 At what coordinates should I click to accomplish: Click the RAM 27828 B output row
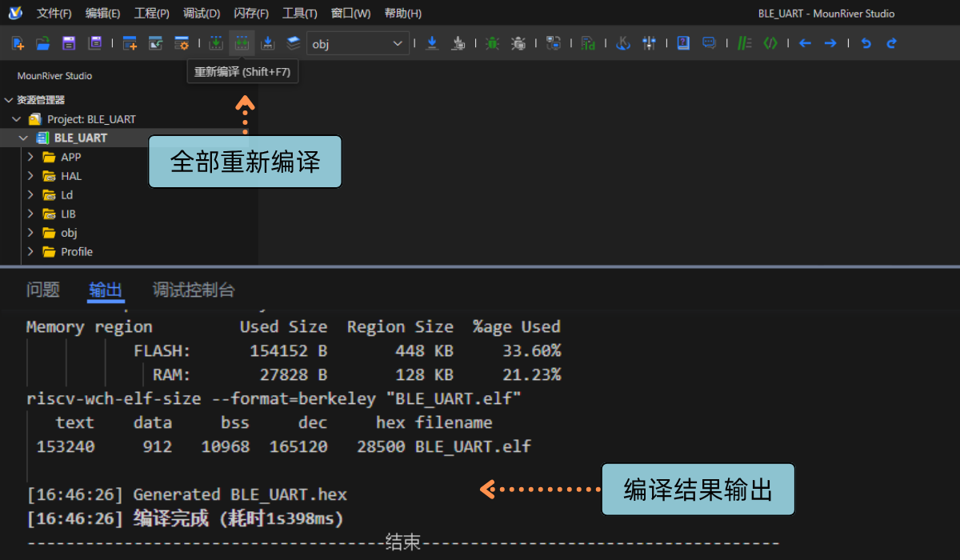(x=357, y=374)
